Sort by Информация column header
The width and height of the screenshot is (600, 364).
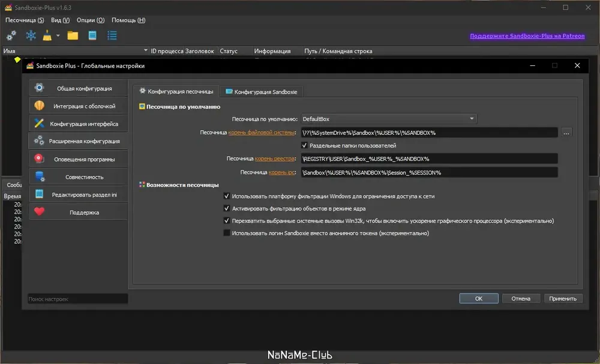[277, 51]
